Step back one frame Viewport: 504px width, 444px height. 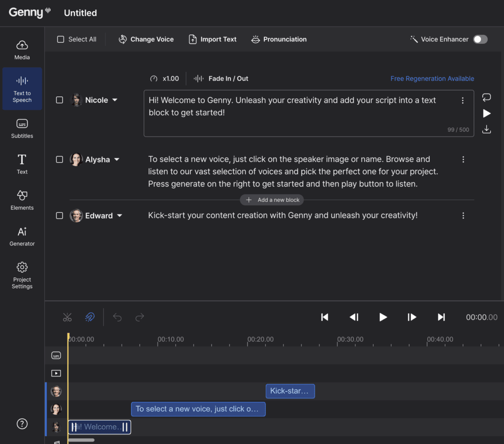354,317
